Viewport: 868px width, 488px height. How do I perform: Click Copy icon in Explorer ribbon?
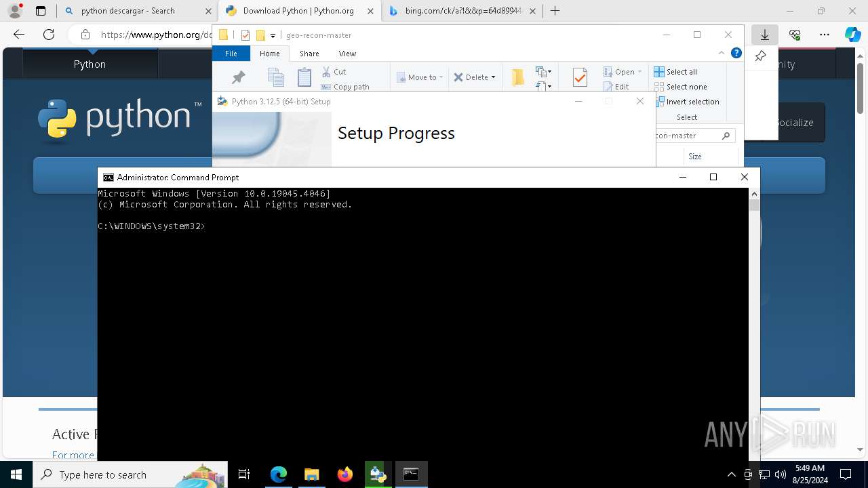[x=275, y=78]
